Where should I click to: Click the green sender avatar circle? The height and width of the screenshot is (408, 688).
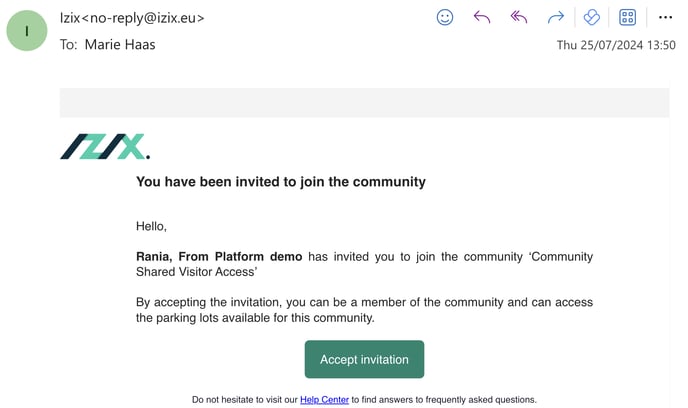[27, 30]
